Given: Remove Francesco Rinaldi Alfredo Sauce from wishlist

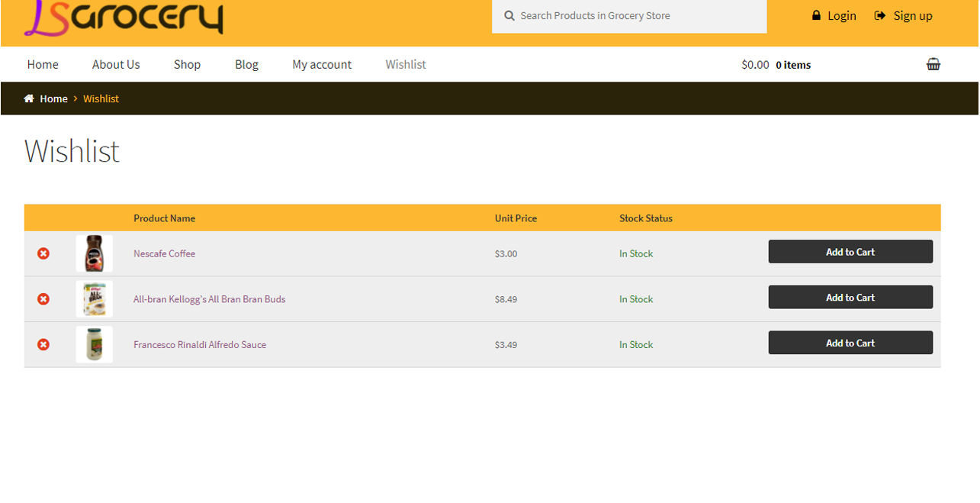Looking at the screenshot, I should click(43, 344).
